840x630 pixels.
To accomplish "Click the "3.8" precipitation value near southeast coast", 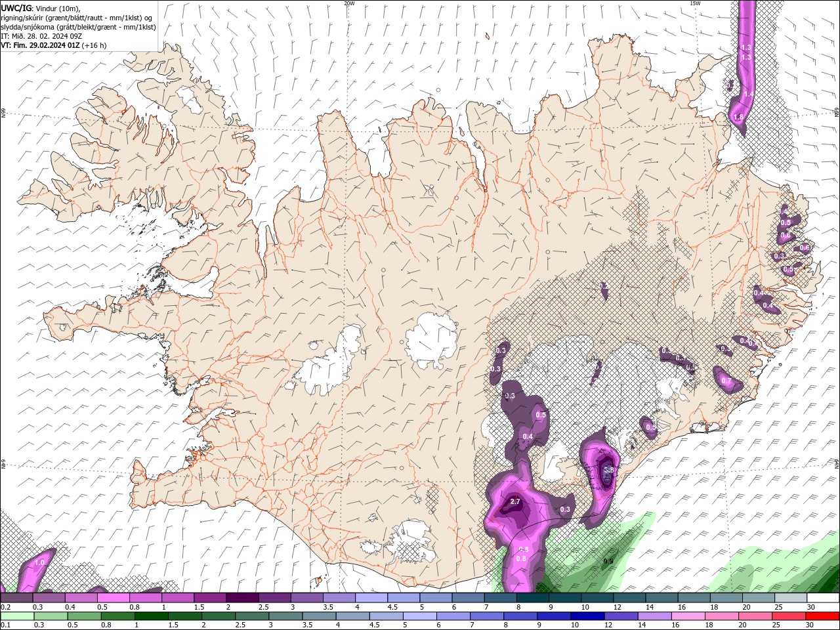I will (x=608, y=470).
